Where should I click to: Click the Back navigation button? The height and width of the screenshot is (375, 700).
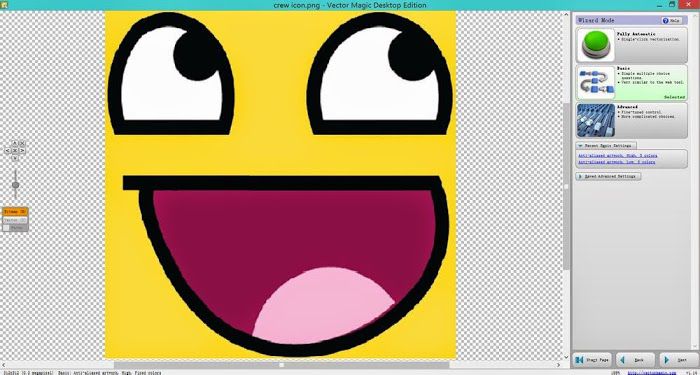pyautogui.click(x=635, y=360)
